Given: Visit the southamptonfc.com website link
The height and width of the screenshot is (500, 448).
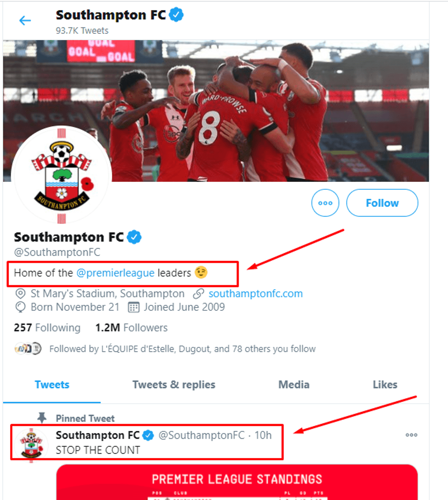Looking at the screenshot, I should tap(256, 293).
